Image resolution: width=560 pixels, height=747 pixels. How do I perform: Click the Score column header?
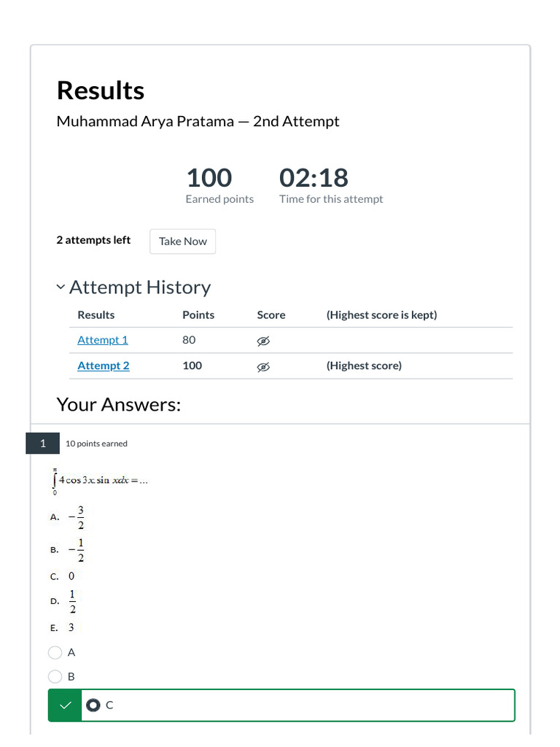tap(271, 315)
